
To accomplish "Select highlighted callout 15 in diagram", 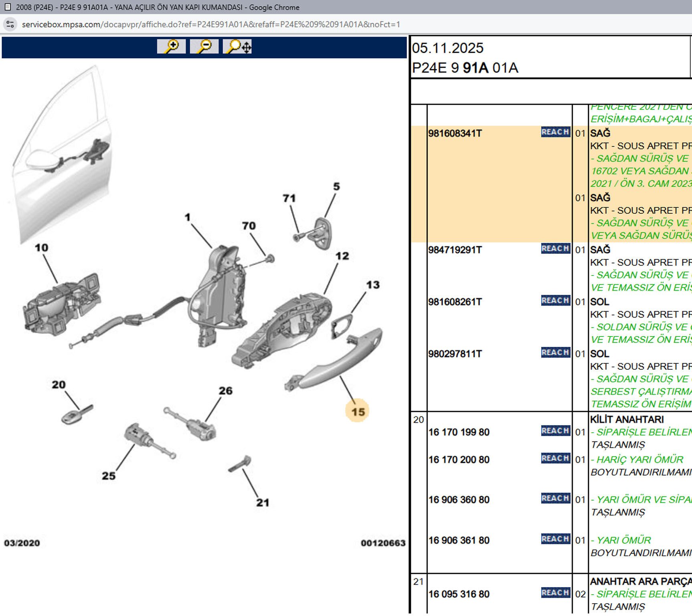I will click(x=358, y=411).
